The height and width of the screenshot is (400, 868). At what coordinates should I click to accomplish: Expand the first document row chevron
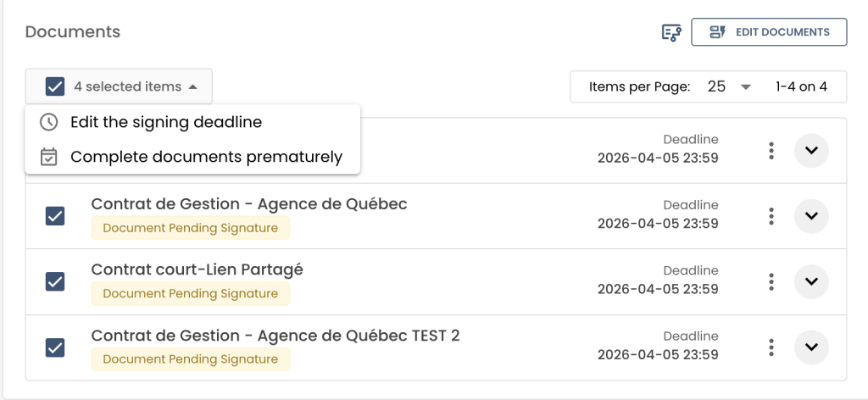(811, 151)
